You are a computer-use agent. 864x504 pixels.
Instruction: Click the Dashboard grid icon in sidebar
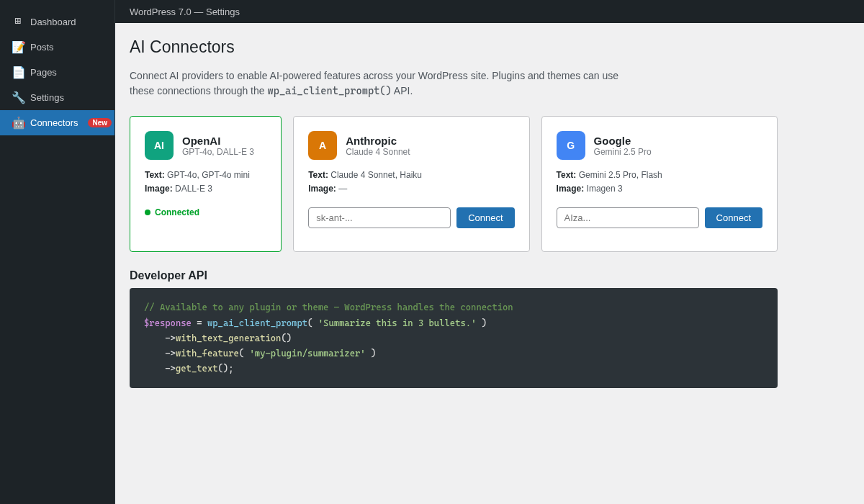point(18,22)
